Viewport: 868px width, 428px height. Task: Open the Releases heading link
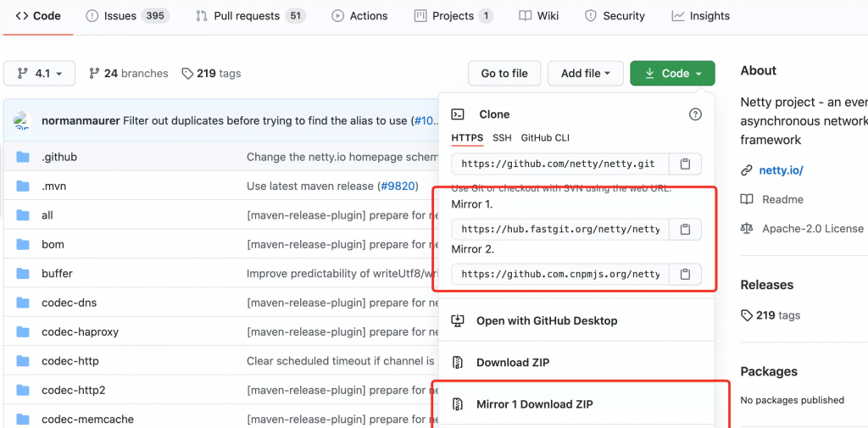pos(766,285)
